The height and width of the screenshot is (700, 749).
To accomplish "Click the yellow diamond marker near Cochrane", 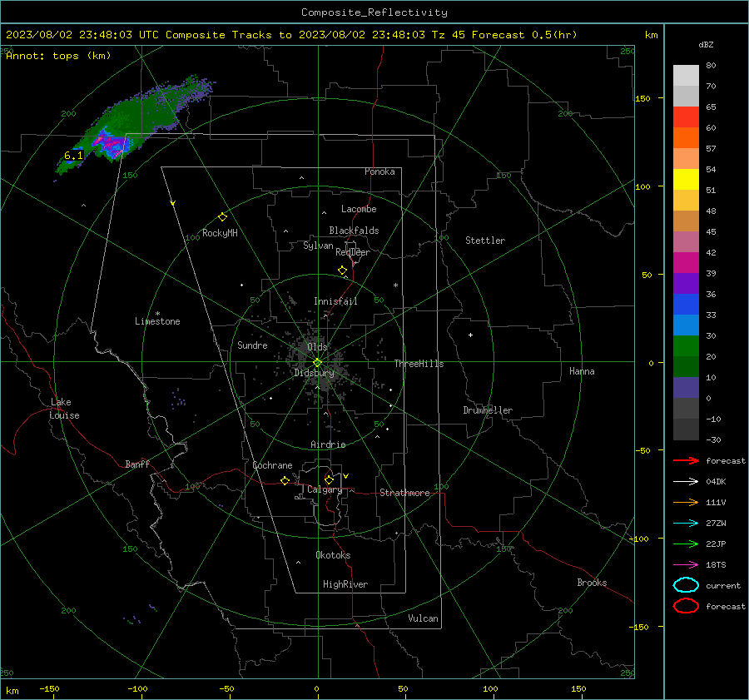I will [x=285, y=480].
